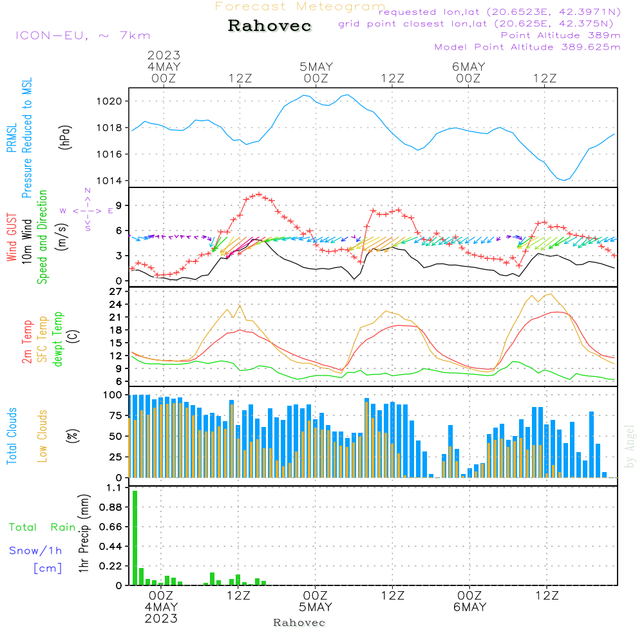
Task: Select the bold Rahovec title at top
Action: (270, 26)
